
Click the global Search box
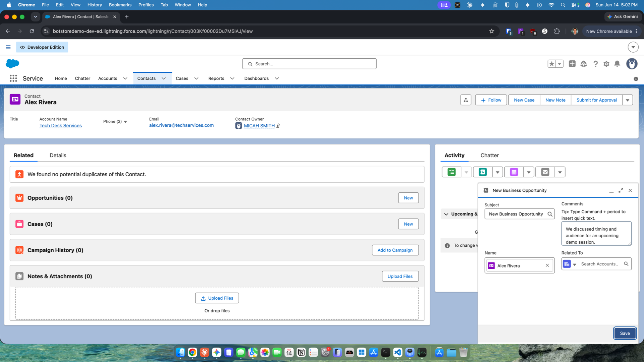[x=309, y=64]
